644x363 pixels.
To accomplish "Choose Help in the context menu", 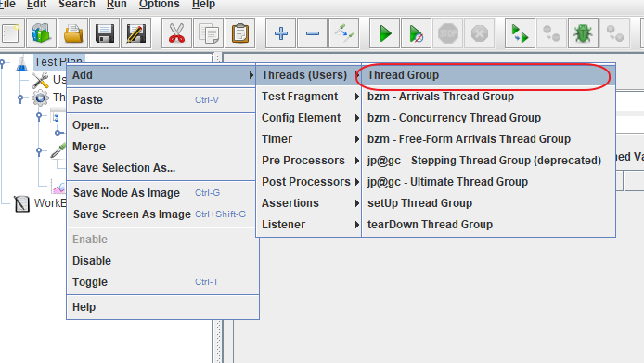I will pyautogui.click(x=162, y=307).
